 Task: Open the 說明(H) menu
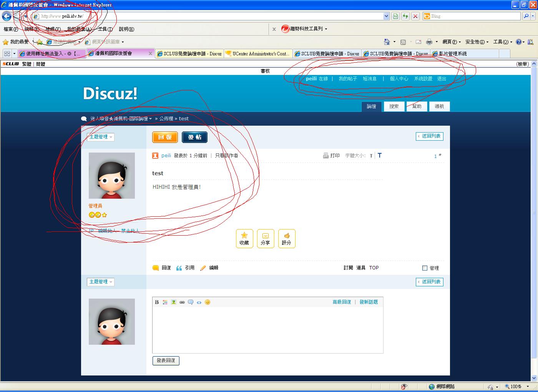(126, 29)
